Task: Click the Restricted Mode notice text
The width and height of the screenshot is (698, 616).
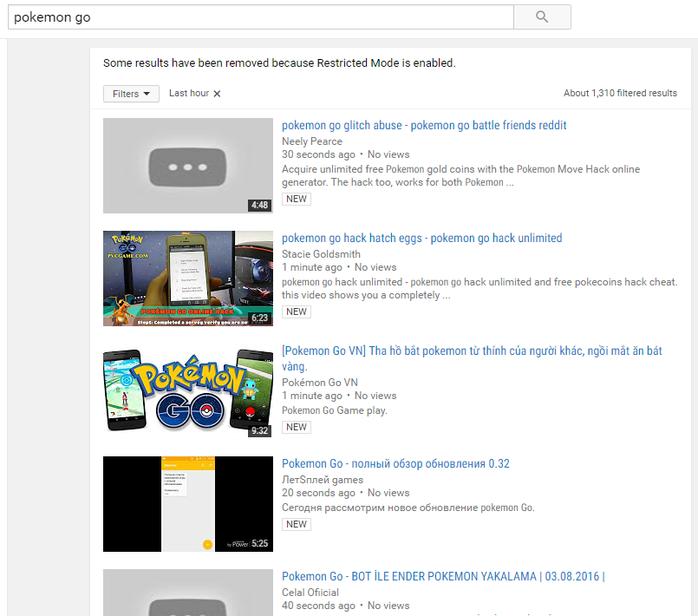Action: [x=279, y=63]
